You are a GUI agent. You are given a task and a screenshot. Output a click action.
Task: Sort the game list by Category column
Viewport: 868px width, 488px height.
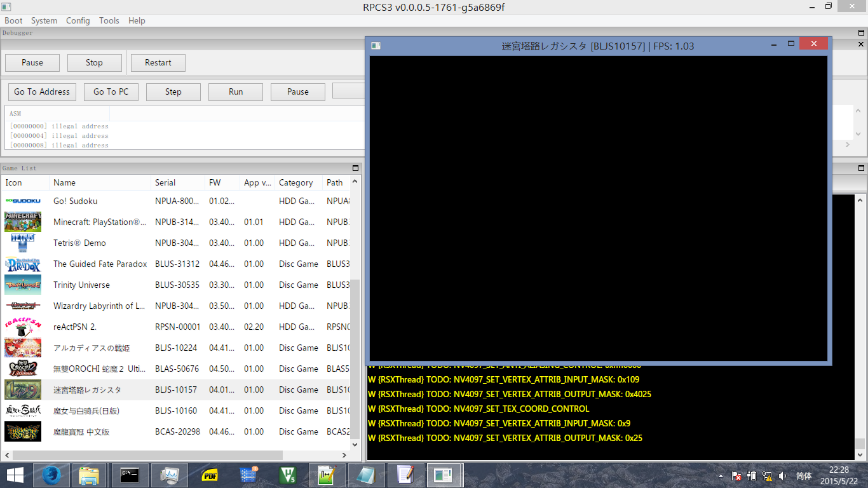pyautogui.click(x=299, y=182)
